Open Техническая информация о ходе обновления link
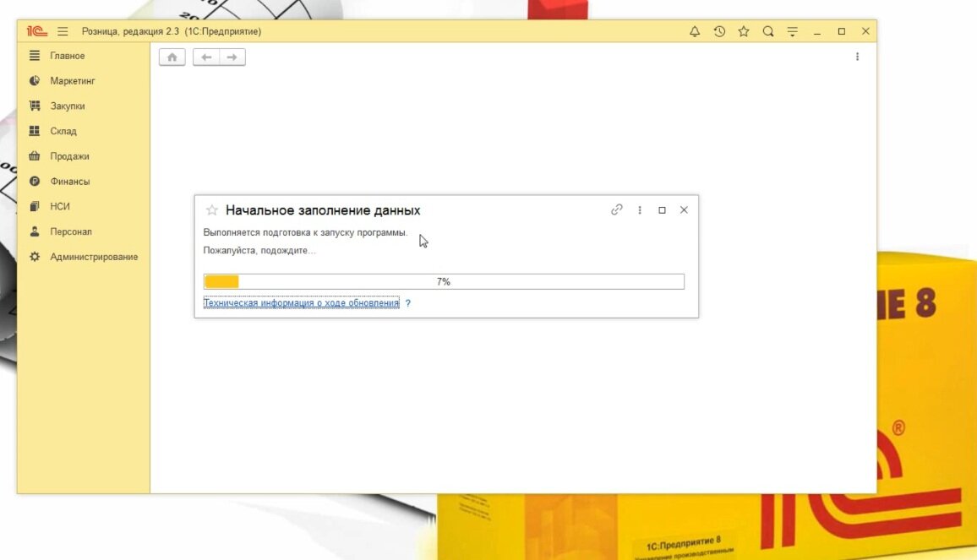 click(x=301, y=302)
